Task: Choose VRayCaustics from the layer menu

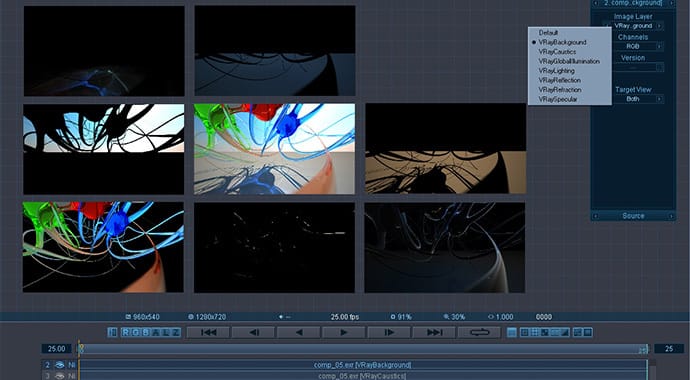Action: point(557,52)
